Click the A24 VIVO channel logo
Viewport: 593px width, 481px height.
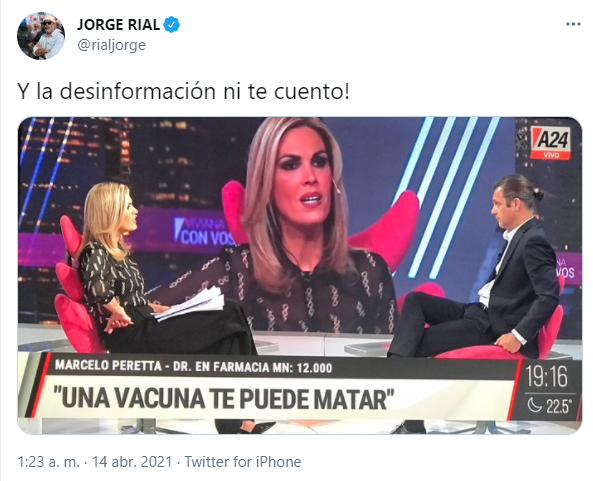coord(550,143)
